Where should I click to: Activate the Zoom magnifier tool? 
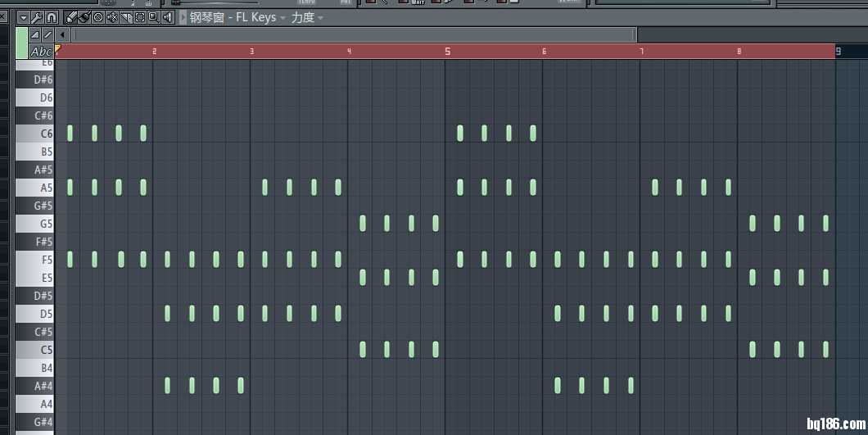(153, 17)
